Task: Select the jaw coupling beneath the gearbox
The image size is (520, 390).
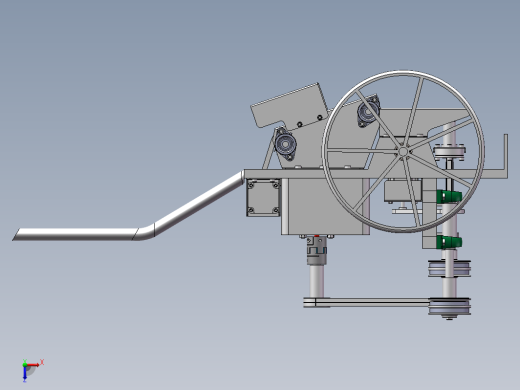Action: pos(316,251)
